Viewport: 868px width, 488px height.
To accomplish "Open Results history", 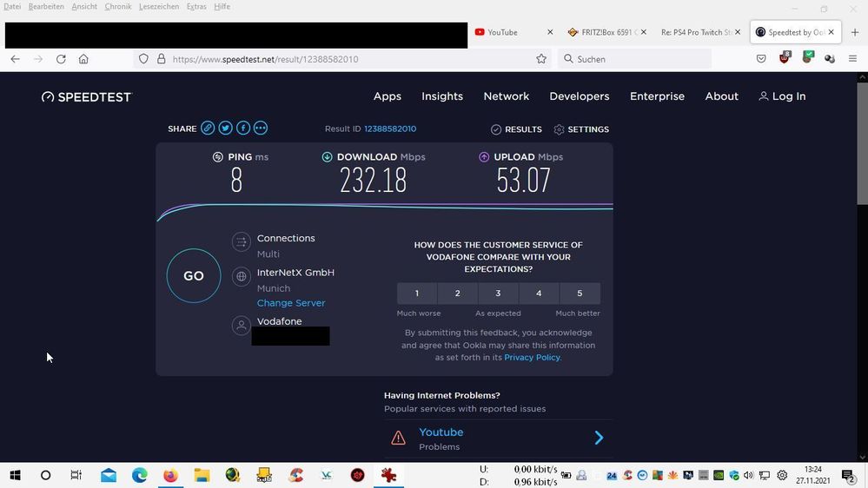I will (516, 129).
